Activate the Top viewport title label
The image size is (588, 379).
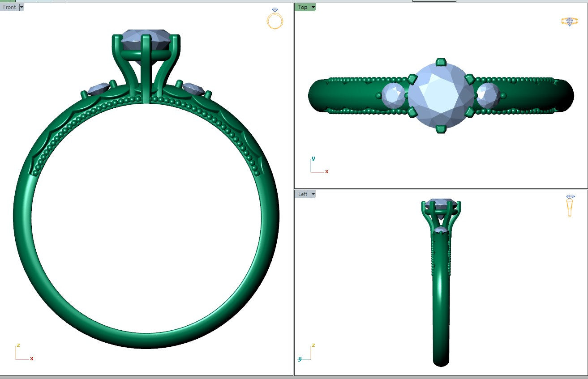click(x=303, y=7)
